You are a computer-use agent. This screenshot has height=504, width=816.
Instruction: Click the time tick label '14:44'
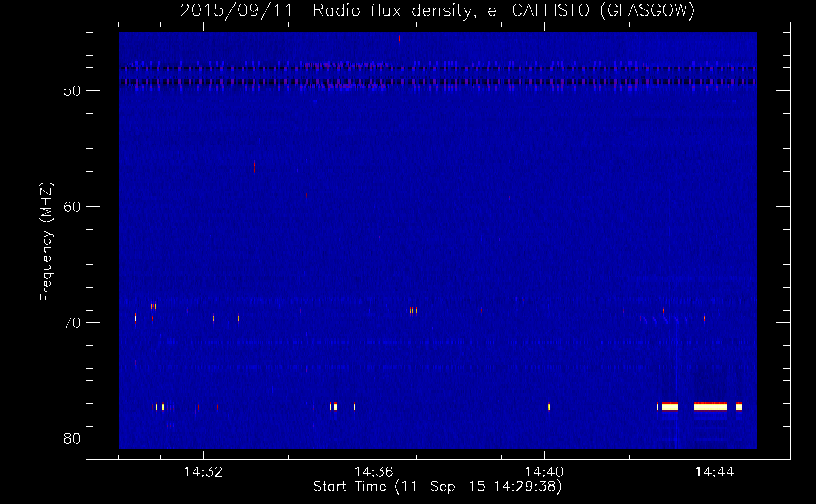point(715,472)
